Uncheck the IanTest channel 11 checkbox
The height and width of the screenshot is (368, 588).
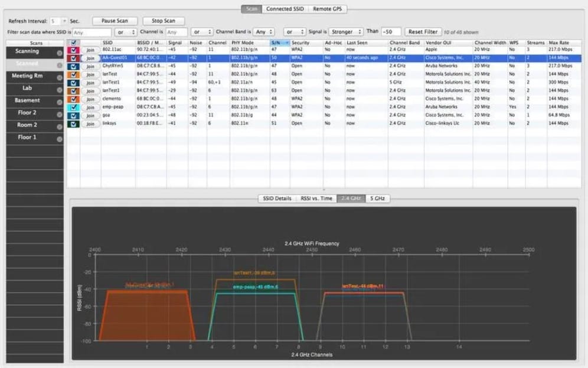(73, 74)
